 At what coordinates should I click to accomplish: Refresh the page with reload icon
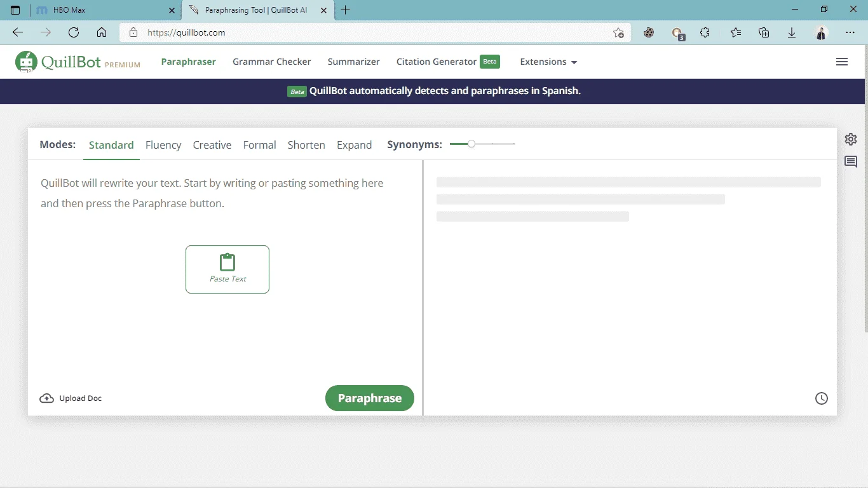pyautogui.click(x=74, y=32)
